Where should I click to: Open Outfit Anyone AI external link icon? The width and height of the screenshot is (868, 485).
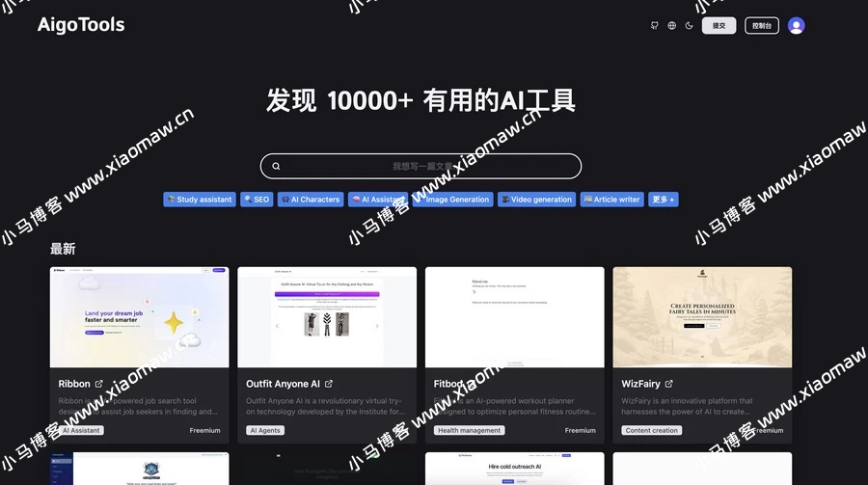click(329, 384)
